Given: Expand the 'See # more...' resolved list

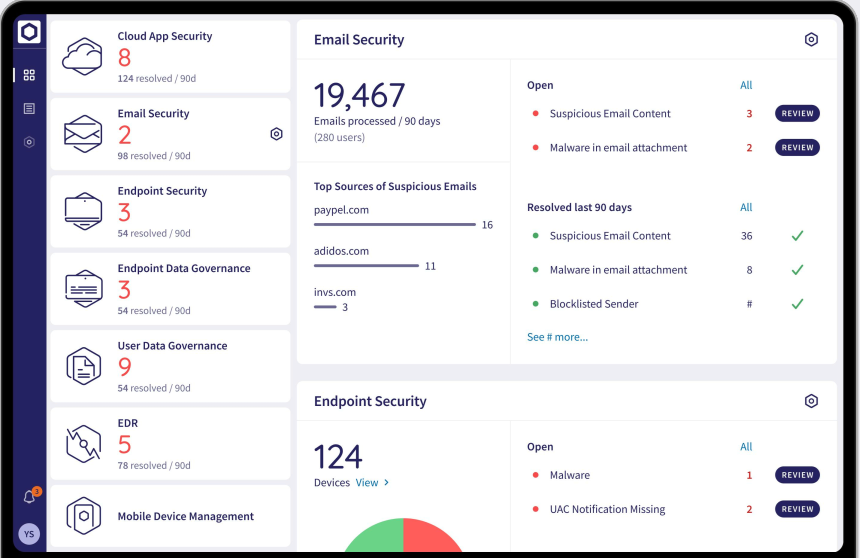Looking at the screenshot, I should coord(557,337).
